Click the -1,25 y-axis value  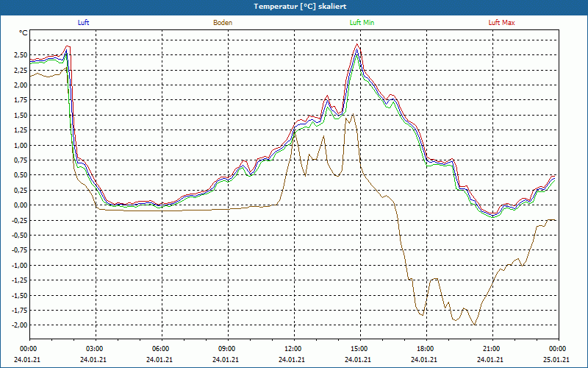point(21,280)
